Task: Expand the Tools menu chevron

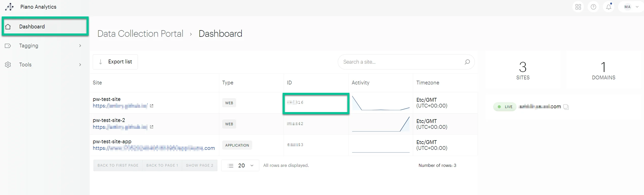Action: point(80,65)
